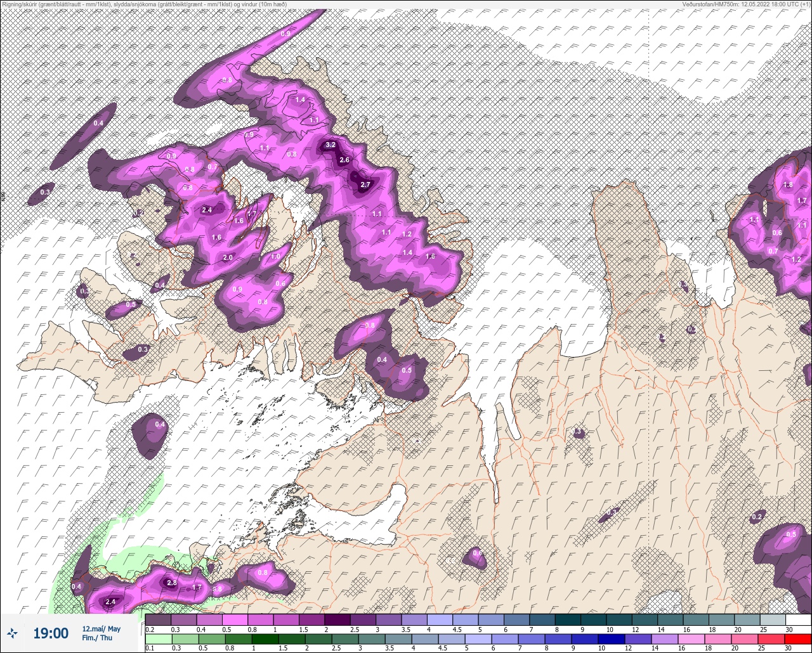
Task: Click the '12.maí/ May' date label
Action: 101,629
